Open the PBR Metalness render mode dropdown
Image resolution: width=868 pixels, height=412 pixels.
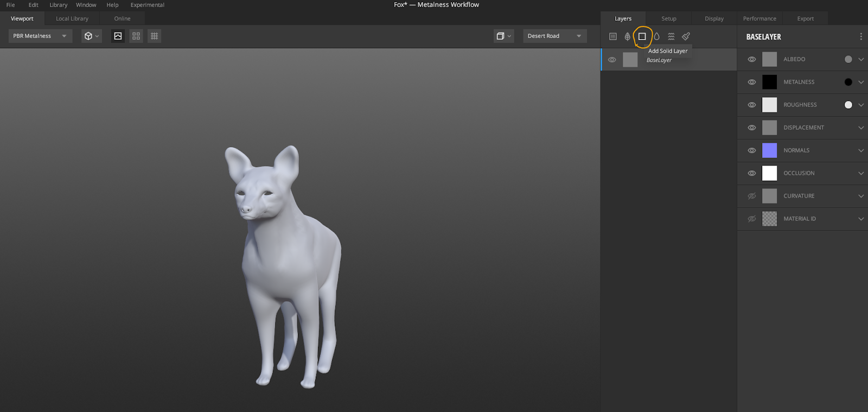point(40,36)
